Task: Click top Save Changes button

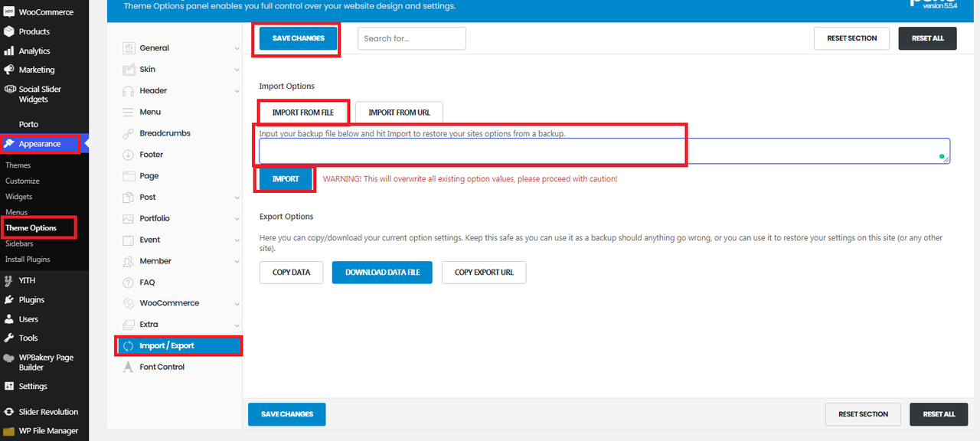Action: [299, 38]
